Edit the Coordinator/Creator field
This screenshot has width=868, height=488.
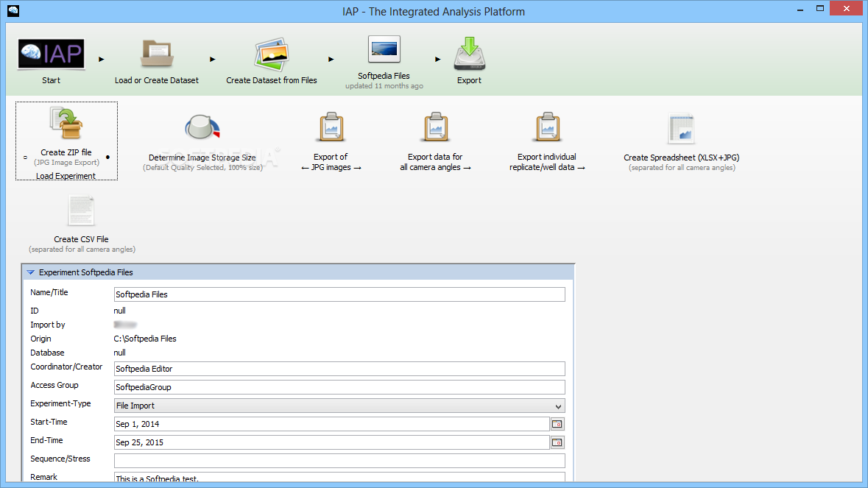point(339,369)
